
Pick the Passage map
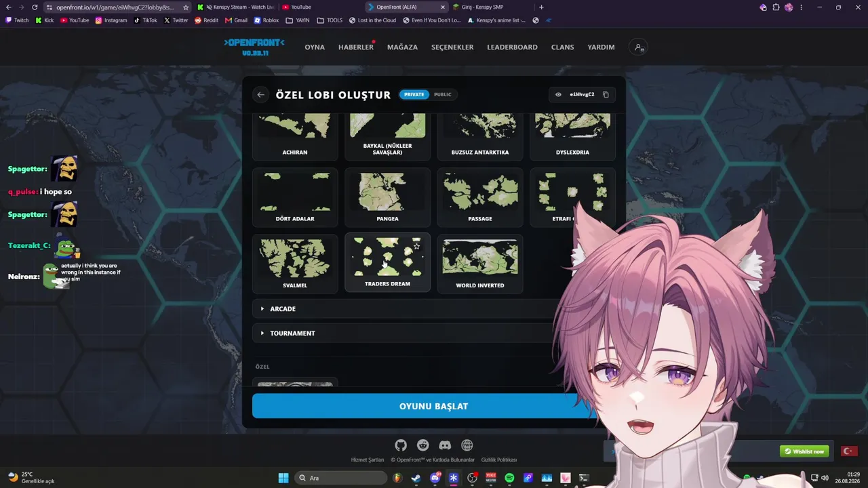480,197
